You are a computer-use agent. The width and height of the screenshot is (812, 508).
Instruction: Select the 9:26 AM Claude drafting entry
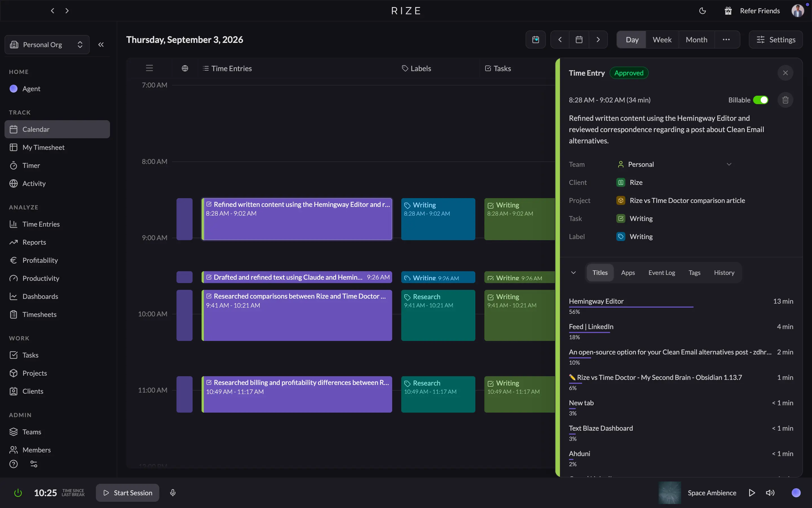point(297,277)
